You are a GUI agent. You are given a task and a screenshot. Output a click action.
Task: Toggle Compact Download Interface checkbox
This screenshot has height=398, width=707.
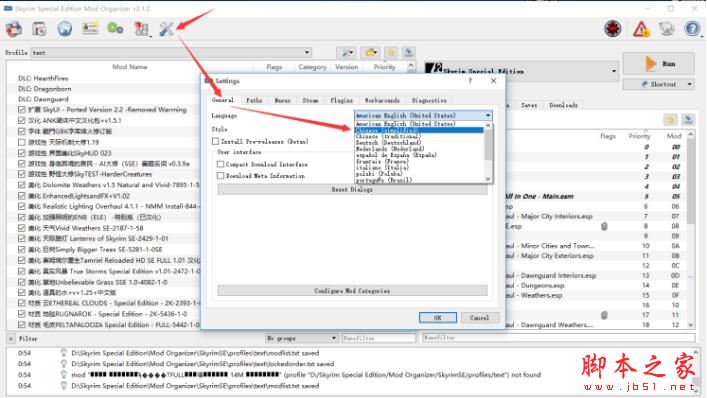pyautogui.click(x=220, y=165)
